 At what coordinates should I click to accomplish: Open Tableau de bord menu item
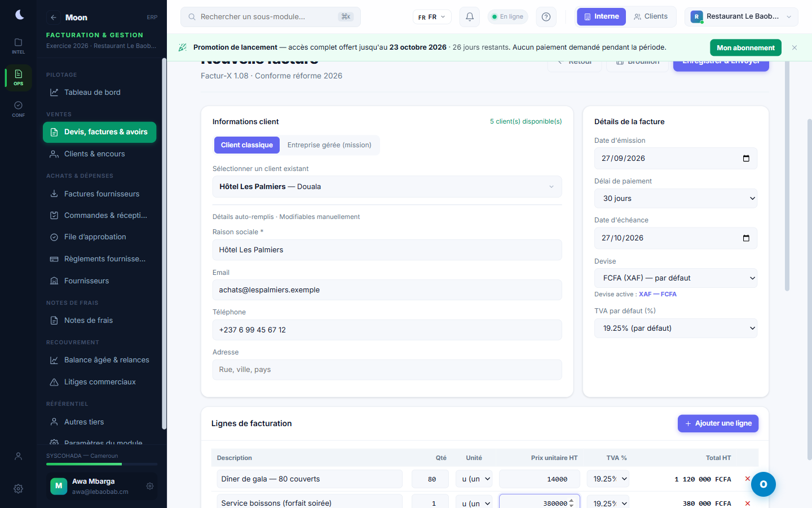pos(99,92)
